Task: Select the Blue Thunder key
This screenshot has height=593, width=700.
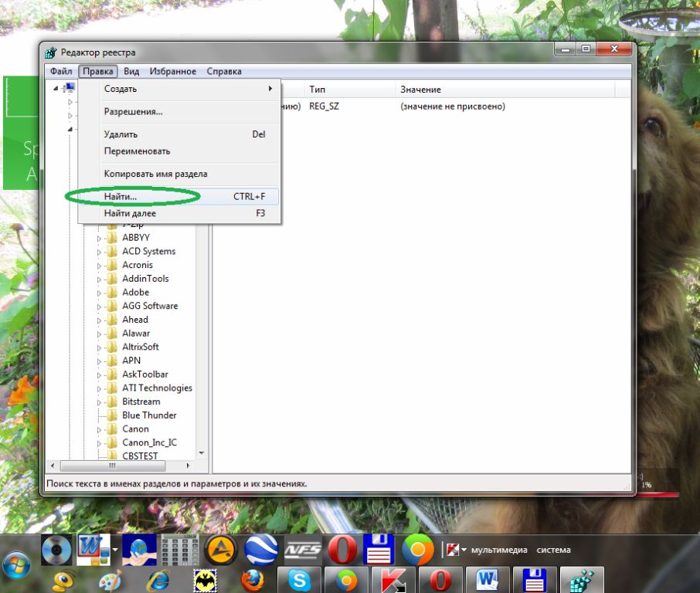Action: pos(149,415)
